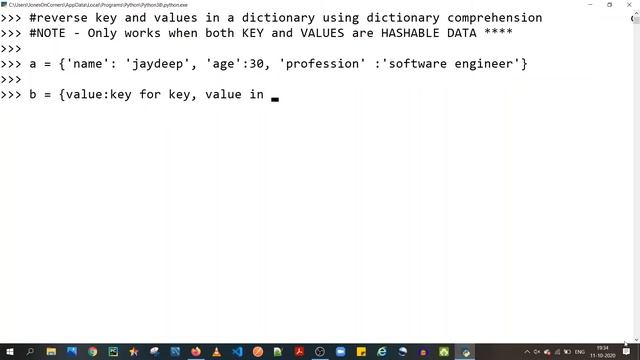Show hidden system tray icons
Viewport: 640px width, 360px height.
(527, 351)
